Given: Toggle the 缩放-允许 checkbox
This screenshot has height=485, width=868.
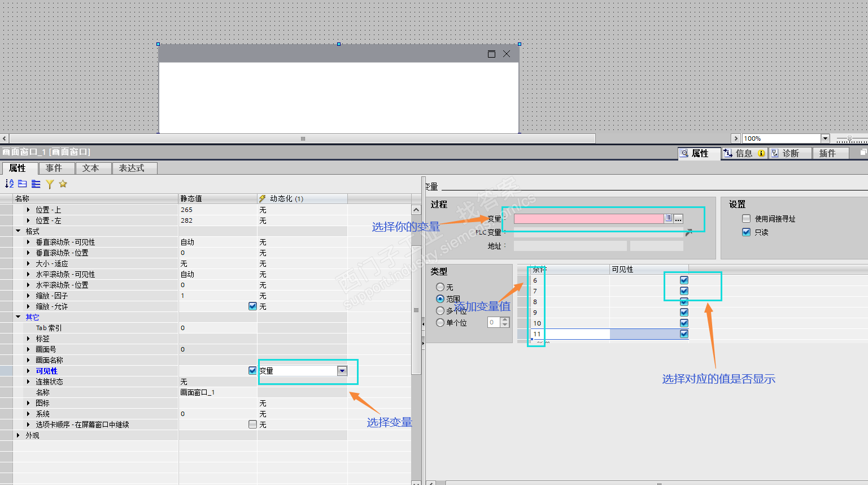Looking at the screenshot, I should [x=252, y=306].
